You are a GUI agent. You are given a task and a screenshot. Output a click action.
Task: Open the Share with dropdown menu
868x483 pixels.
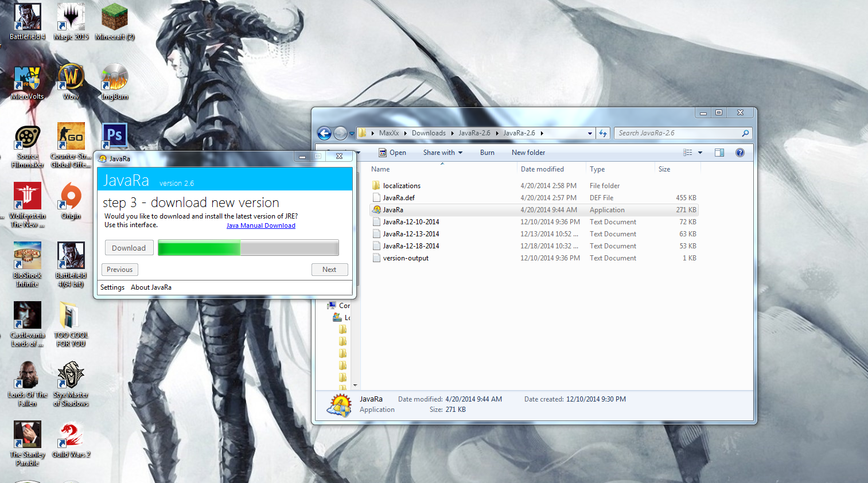tap(442, 153)
